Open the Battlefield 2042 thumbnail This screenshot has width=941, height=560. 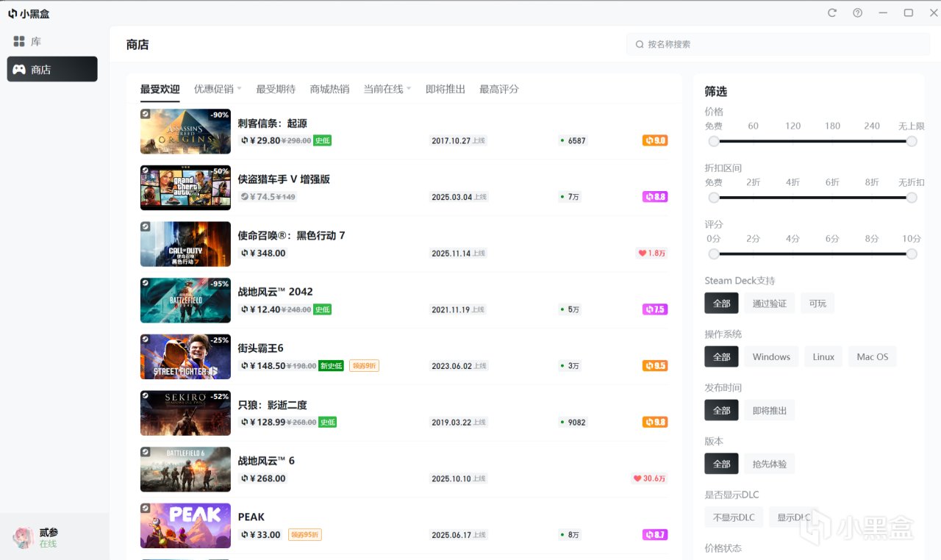(x=185, y=301)
